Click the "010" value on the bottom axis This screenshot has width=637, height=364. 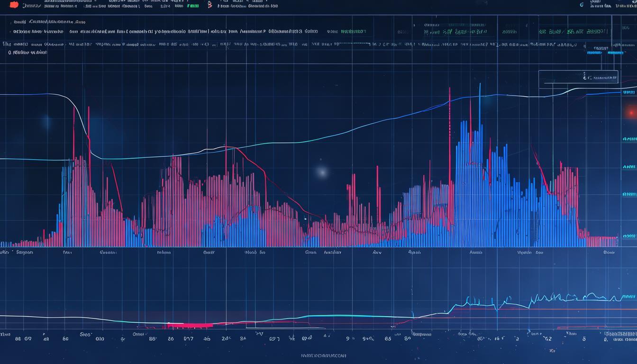tap(100, 339)
